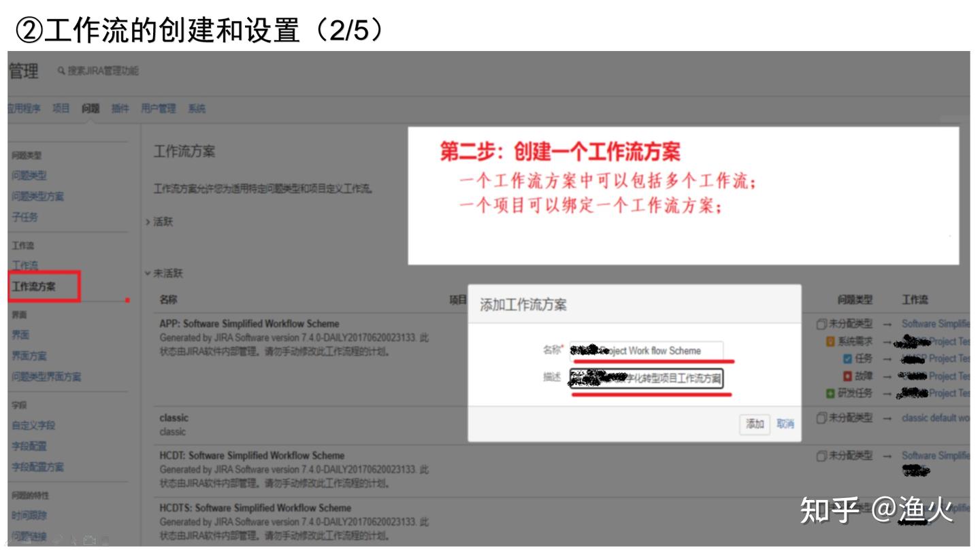Go to 自定义字段 in the sidebar
Viewport: 980px width, 551px height.
[33, 426]
